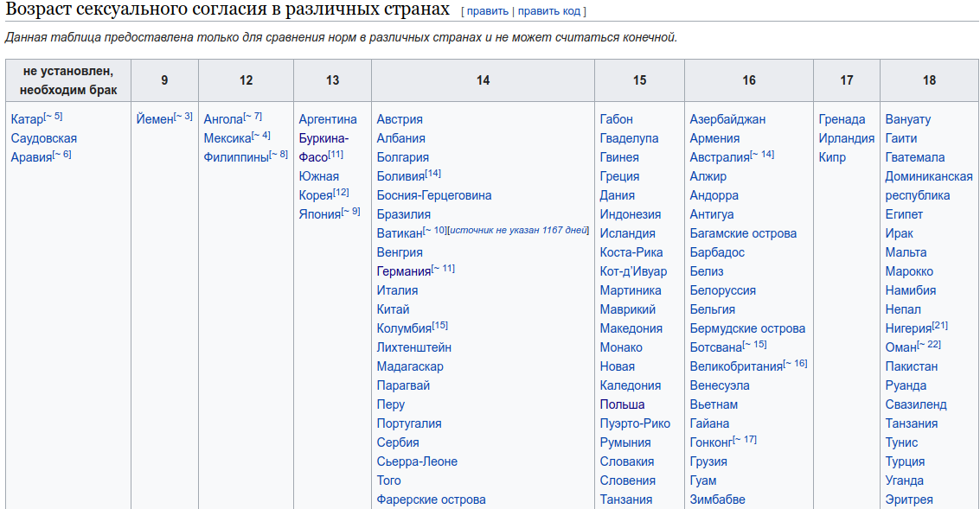Click footnote [15] next to Колумбия

(439, 326)
